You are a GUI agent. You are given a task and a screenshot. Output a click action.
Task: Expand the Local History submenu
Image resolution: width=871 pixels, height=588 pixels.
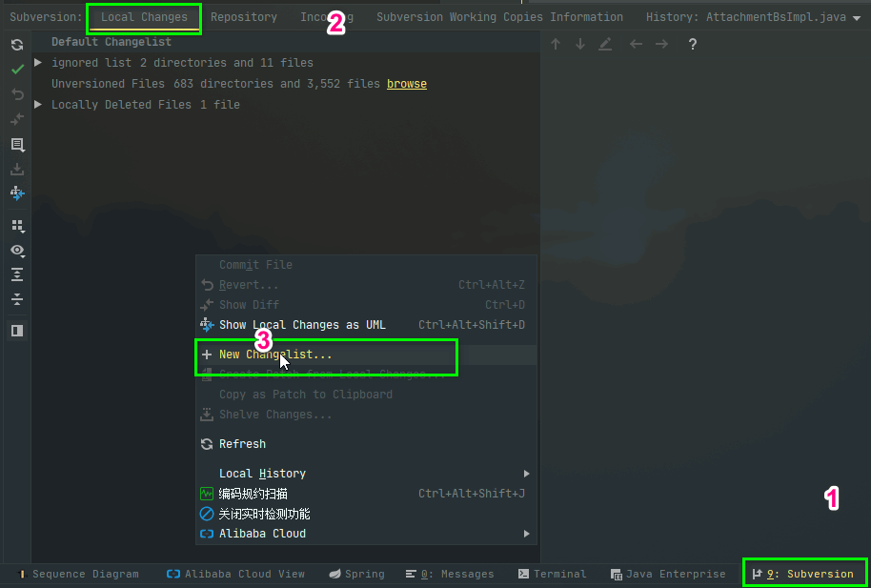(x=366, y=474)
